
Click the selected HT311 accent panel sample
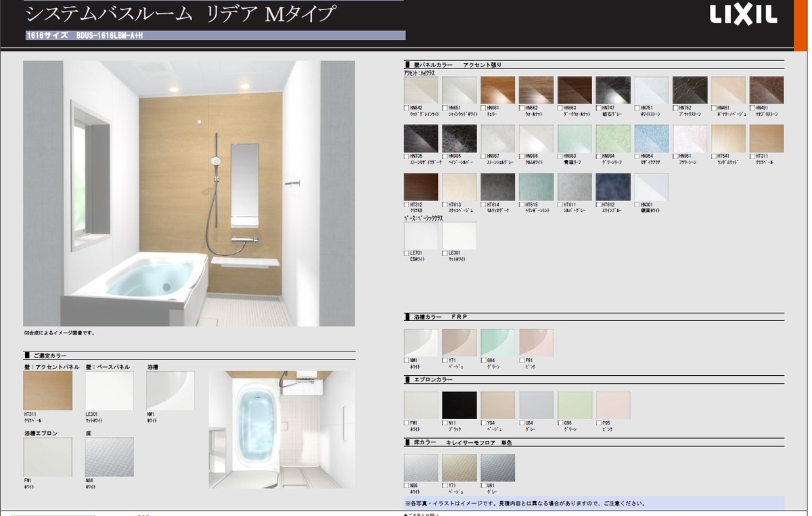point(47,391)
